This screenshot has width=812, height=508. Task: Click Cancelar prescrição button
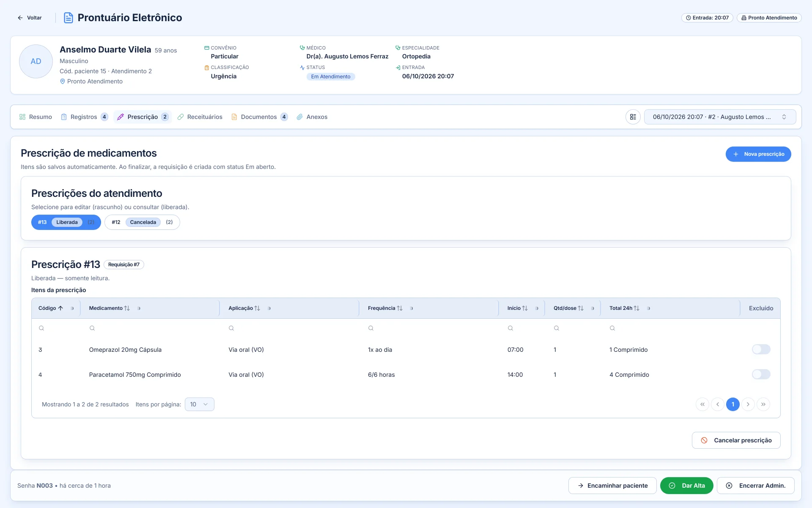(736, 440)
